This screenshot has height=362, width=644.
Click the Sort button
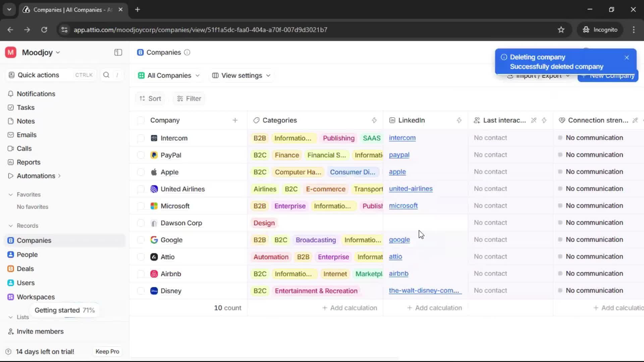[150, 99]
